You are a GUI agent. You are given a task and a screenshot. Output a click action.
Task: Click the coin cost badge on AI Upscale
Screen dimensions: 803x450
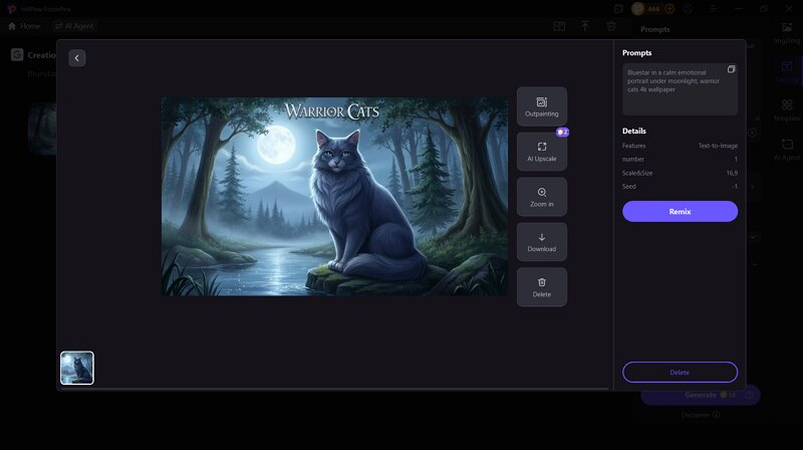pyautogui.click(x=562, y=132)
